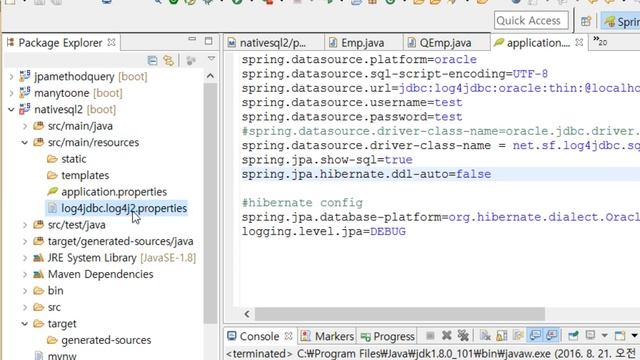The height and width of the screenshot is (360, 640).
Task: Click the Terminate console button
Action: 430,336
